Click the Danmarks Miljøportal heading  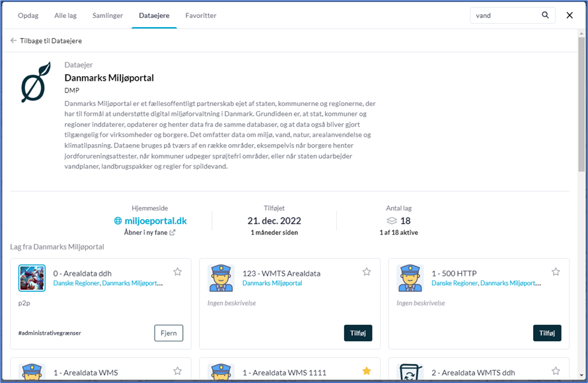coord(109,78)
